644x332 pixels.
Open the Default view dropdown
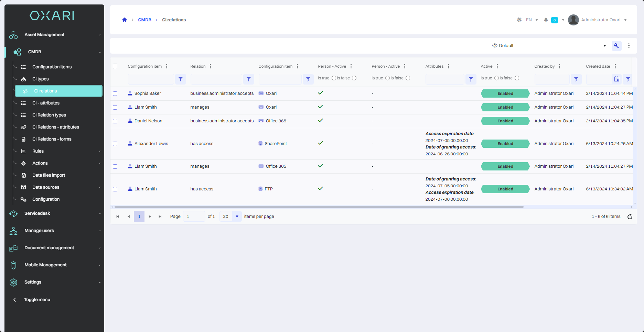(549, 46)
